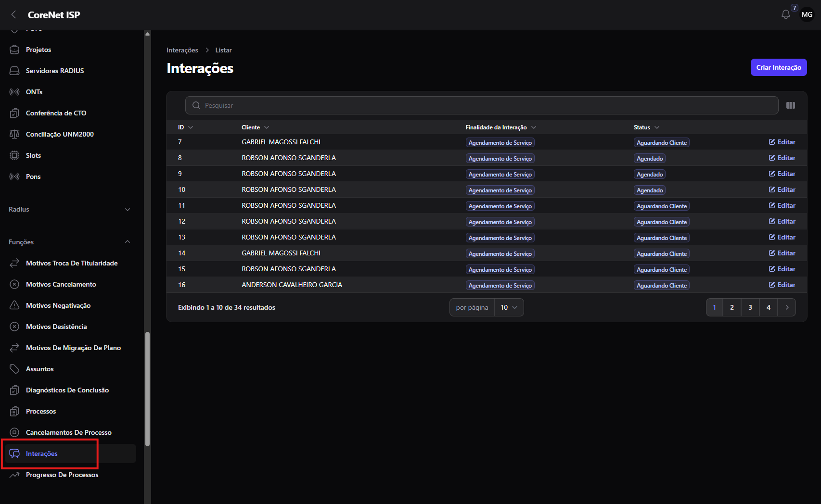Edit the interaction with ID 14
The image size is (821, 504).
782,253
